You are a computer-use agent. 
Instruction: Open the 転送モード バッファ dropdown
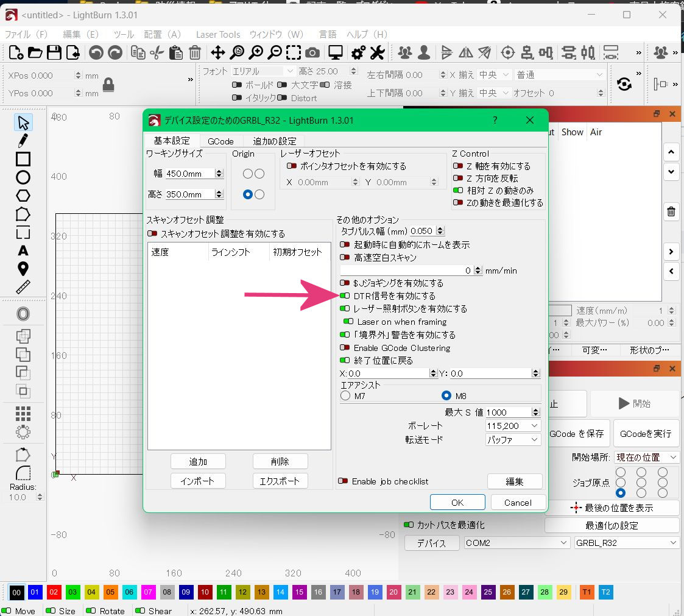coord(513,440)
